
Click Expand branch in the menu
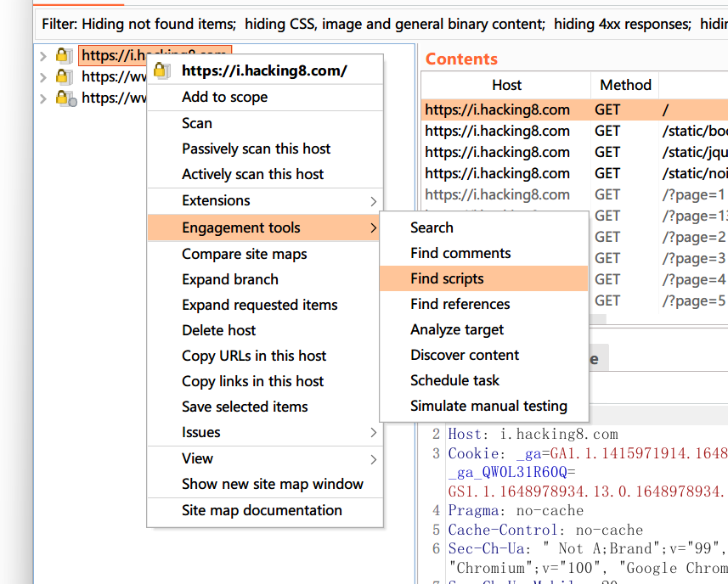(265, 280)
